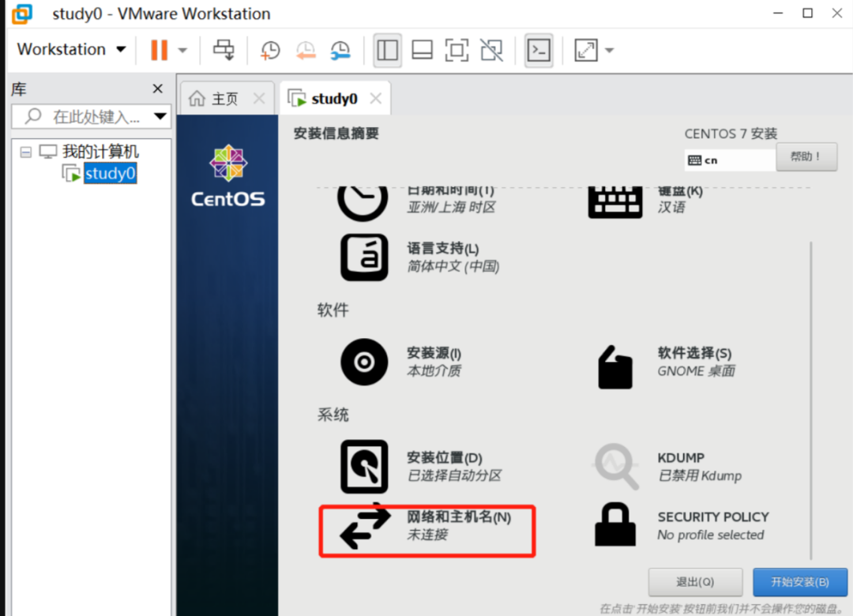Open 安装源 installation source disc icon
853x616 pixels.
point(364,362)
